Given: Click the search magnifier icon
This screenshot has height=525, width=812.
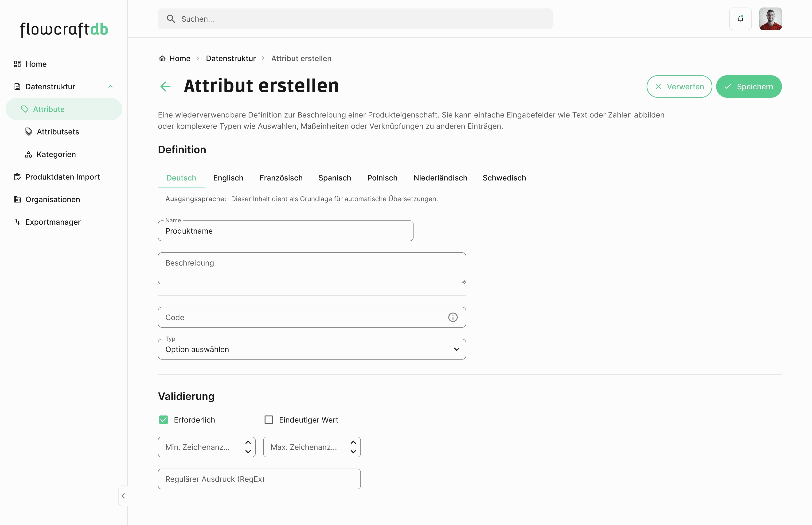Looking at the screenshot, I should coord(171,19).
